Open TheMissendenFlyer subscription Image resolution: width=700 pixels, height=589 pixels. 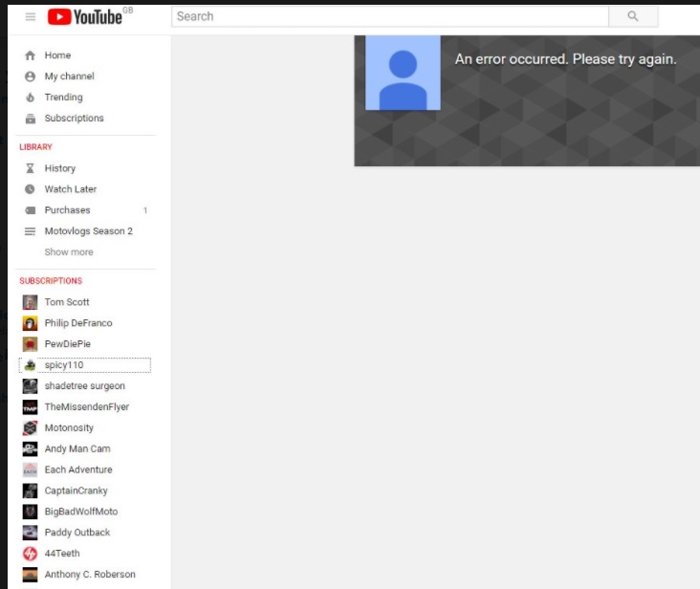[87, 407]
